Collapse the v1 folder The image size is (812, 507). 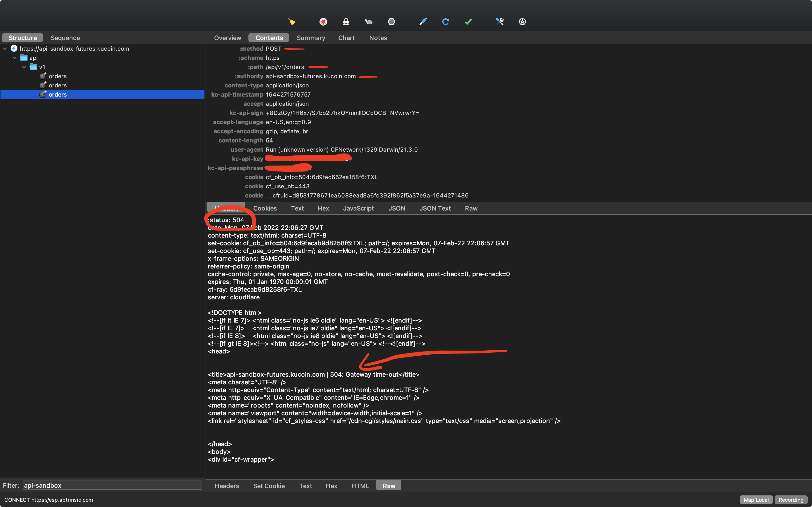[x=24, y=67]
